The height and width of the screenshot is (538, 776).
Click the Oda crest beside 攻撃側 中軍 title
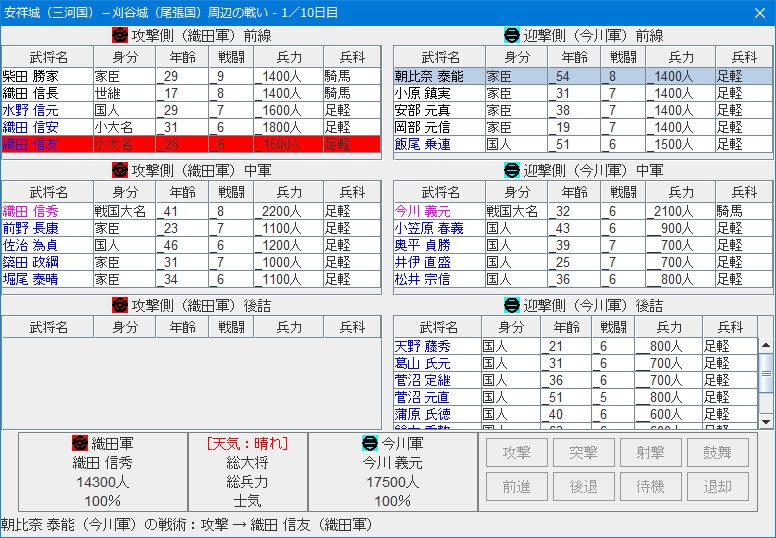tap(119, 171)
